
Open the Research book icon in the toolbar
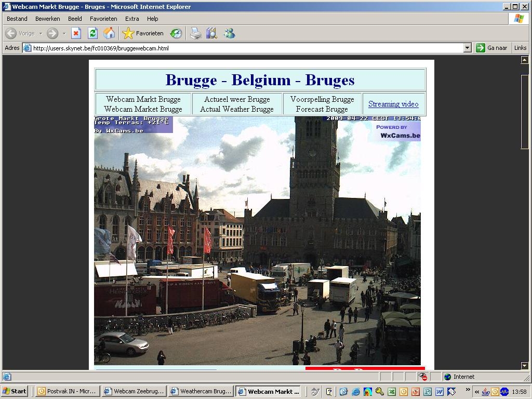(x=212, y=33)
